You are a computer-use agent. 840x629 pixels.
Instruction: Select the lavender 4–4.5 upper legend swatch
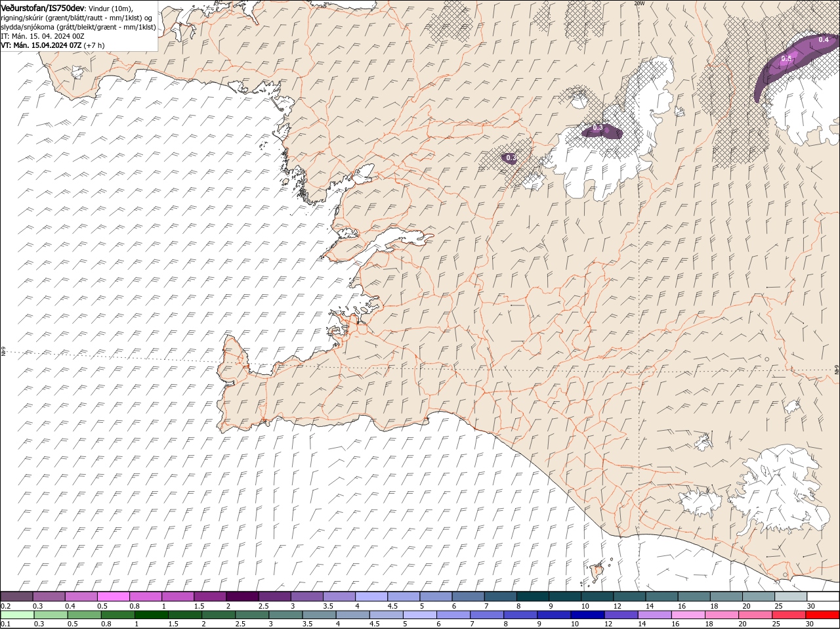click(x=371, y=596)
